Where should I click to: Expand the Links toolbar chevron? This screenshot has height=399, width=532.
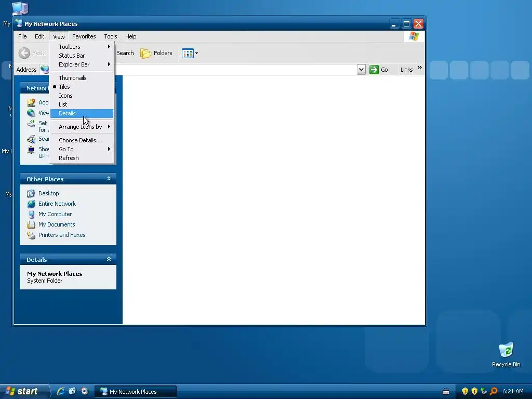coord(420,68)
